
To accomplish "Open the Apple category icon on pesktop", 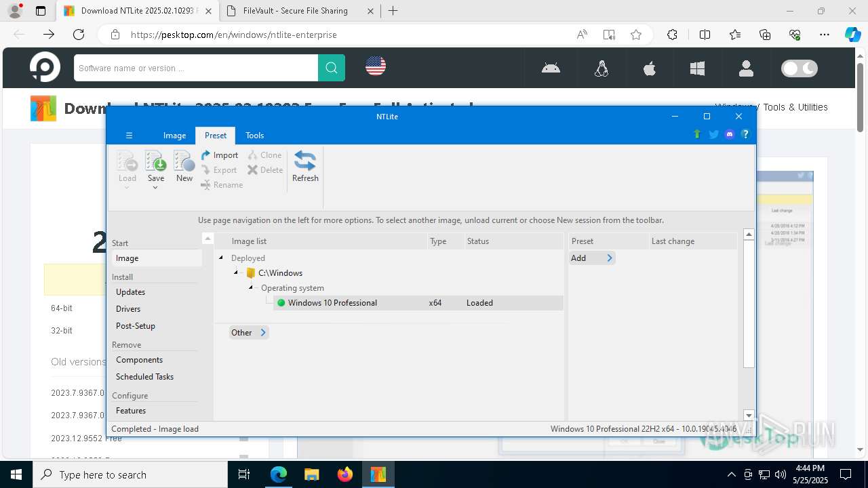I will 650,68.
